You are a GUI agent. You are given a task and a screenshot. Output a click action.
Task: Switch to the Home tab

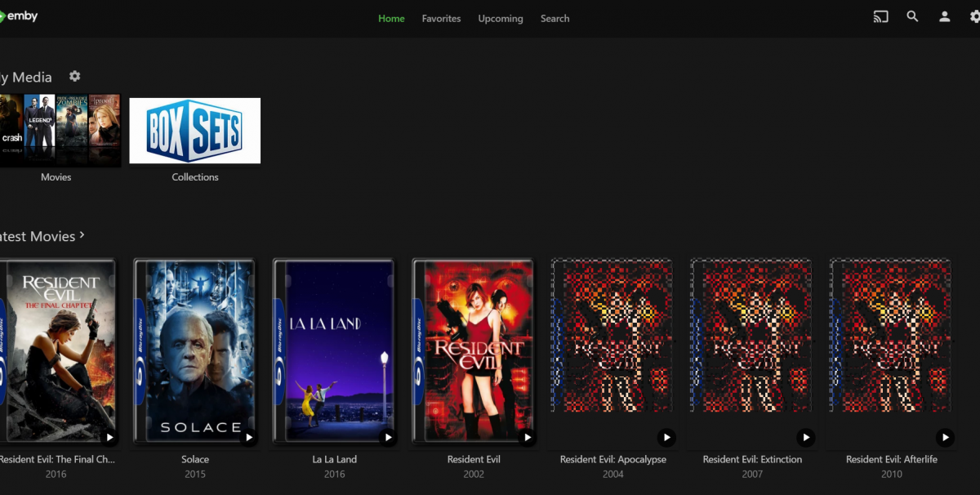click(391, 18)
